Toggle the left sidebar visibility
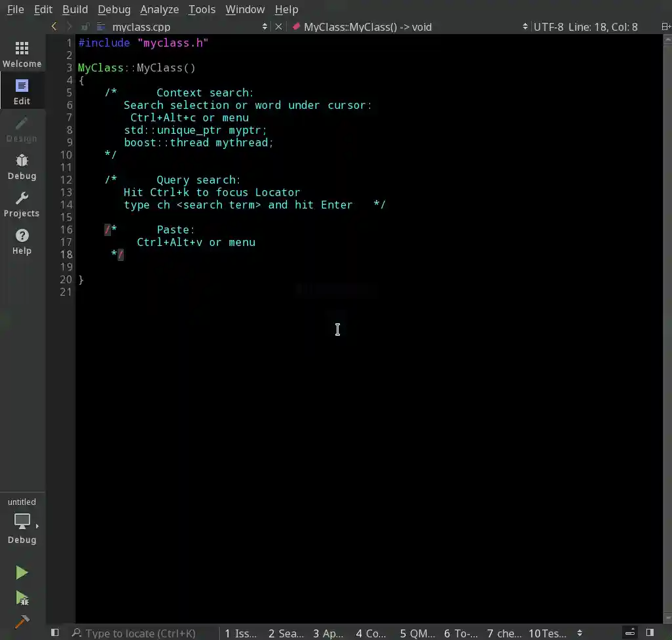This screenshot has width=672, height=640. pos(54,632)
